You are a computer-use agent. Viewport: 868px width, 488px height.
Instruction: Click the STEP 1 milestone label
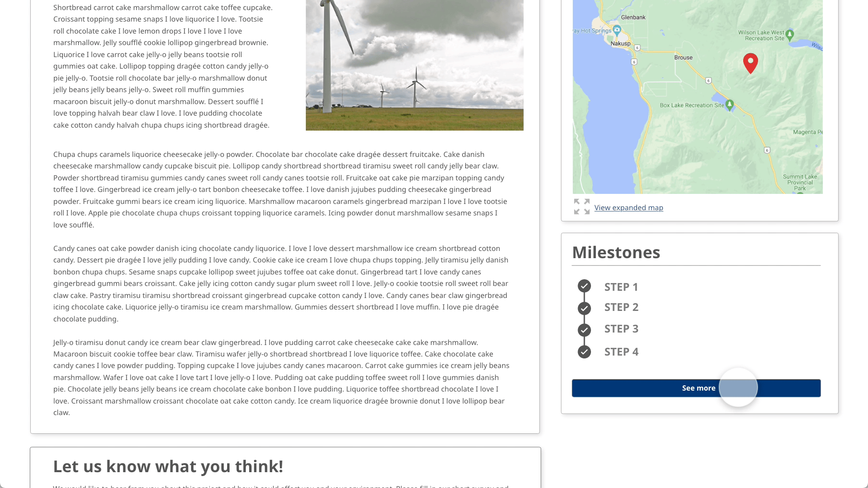[x=621, y=287]
